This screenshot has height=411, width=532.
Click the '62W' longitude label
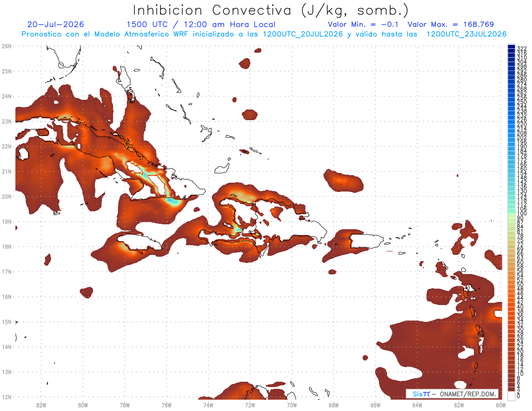pos(459,405)
